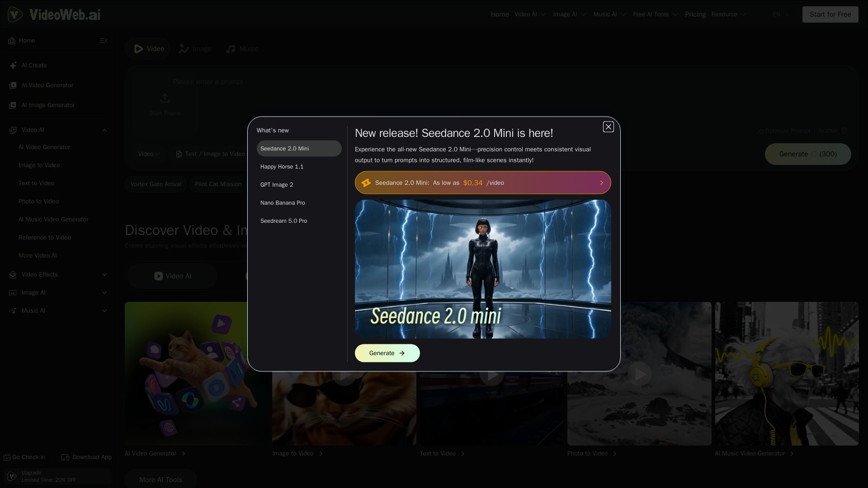This screenshot has height=488, width=868.
Task: Click Start for Free button
Action: click(x=830, y=14)
